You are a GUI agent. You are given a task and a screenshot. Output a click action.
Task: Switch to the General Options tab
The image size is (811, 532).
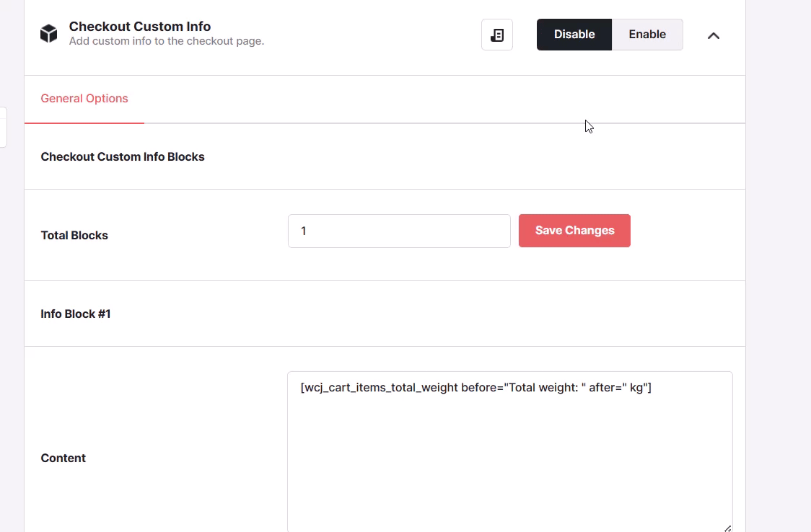pos(84,99)
